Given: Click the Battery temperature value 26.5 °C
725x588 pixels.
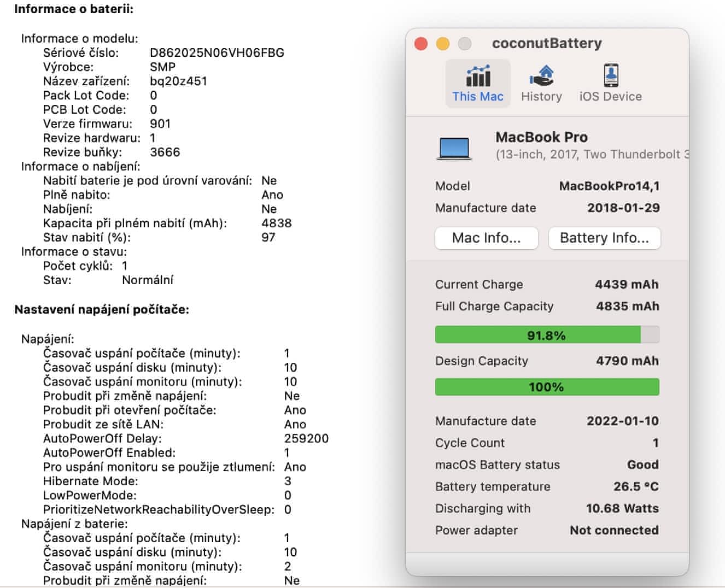Looking at the screenshot, I should pos(636,486).
